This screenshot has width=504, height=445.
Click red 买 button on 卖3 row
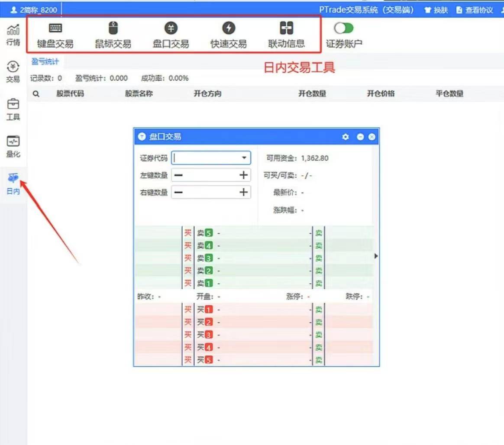click(188, 258)
